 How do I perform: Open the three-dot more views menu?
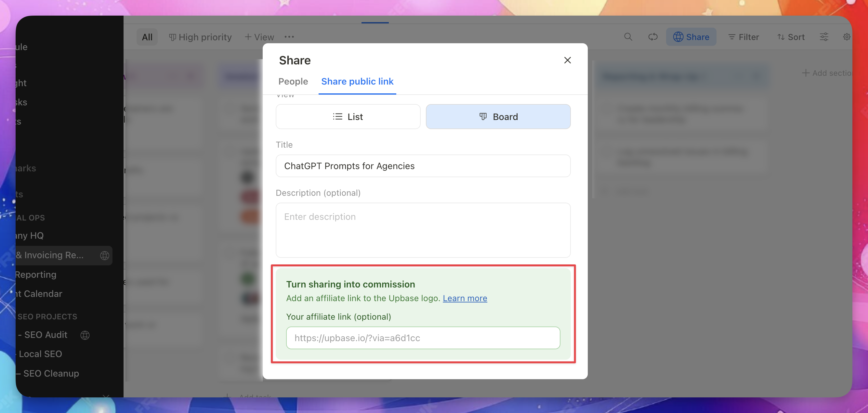(289, 37)
